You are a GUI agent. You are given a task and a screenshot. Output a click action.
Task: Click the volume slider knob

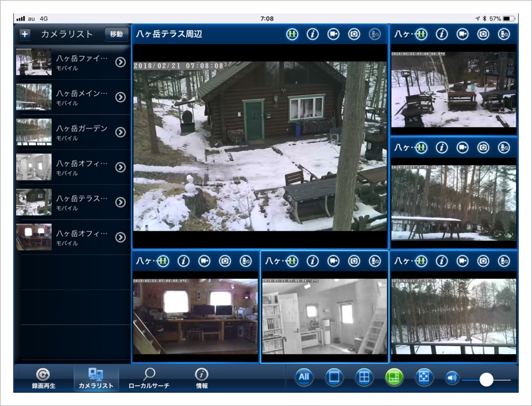pyautogui.click(x=486, y=379)
